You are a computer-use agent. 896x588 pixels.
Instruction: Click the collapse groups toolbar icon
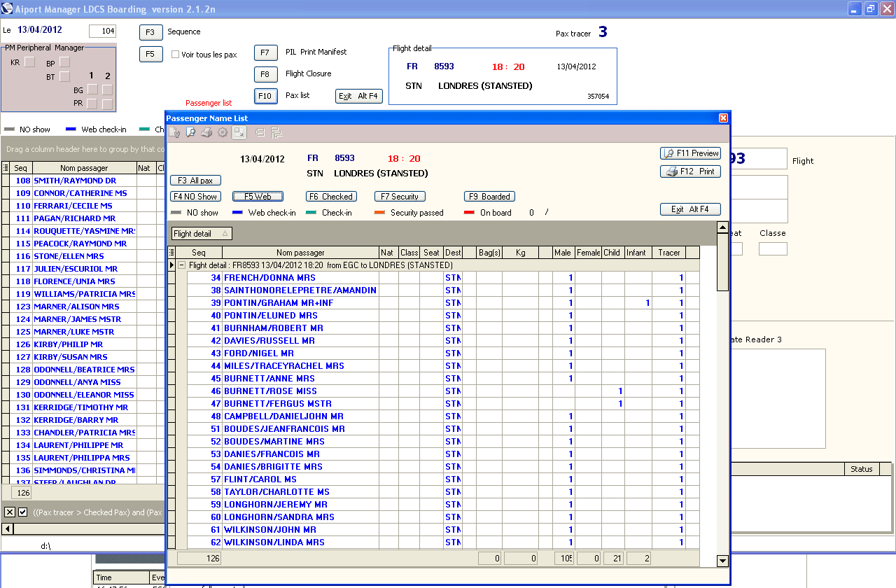coord(260,132)
